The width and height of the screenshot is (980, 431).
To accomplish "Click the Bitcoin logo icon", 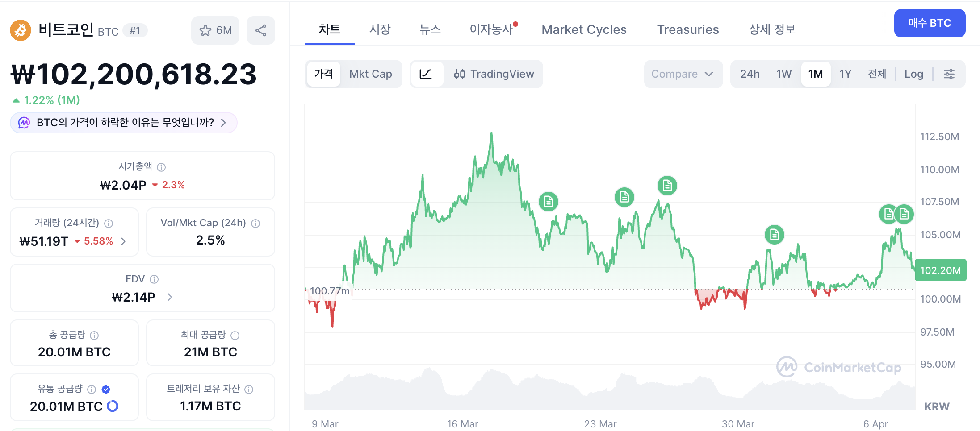I will pyautogui.click(x=21, y=30).
